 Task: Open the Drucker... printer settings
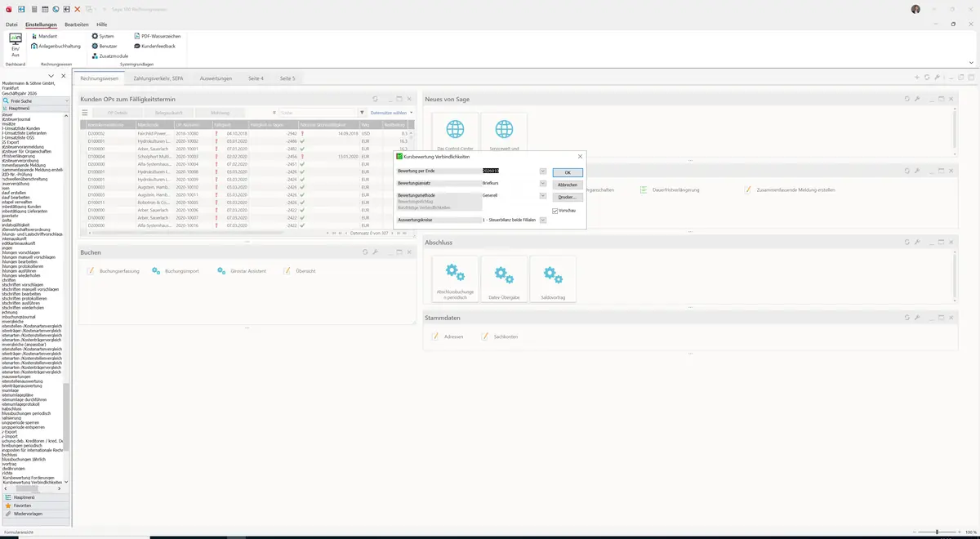click(568, 197)
